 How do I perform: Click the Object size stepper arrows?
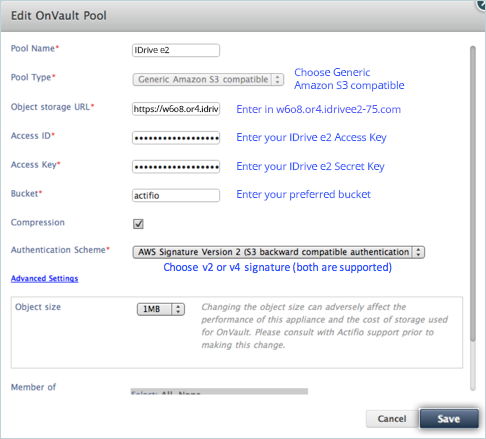pos(178,309)
